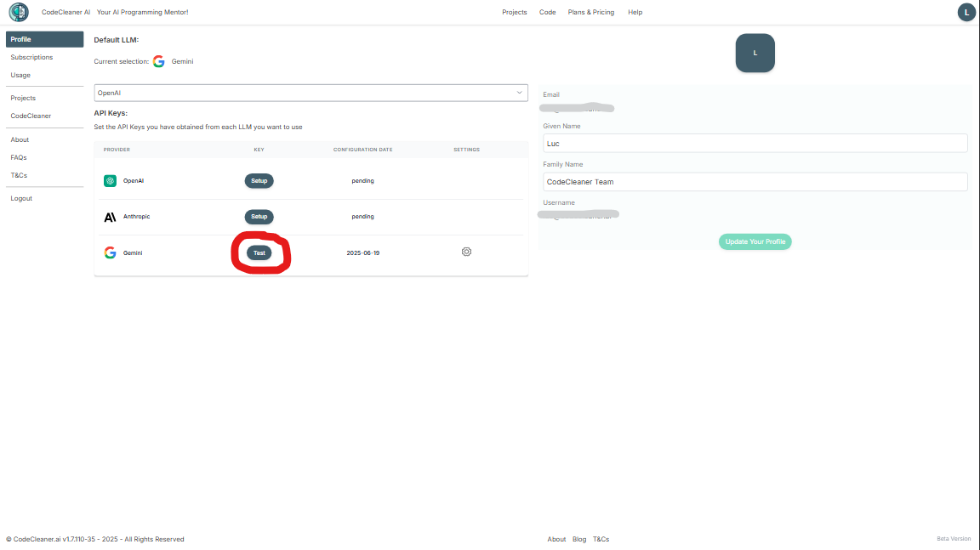This screenshot has height=550, width=980.
Task: Click the PROVIDER column header
Action: 117,150
